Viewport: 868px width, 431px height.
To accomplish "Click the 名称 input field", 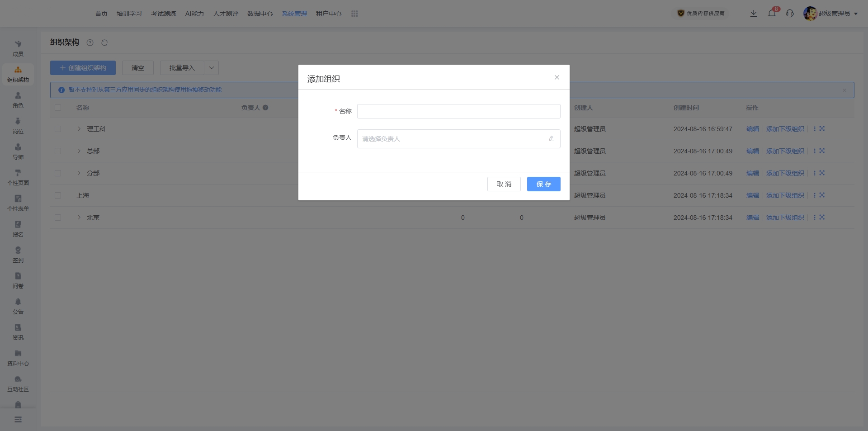I will [x=458, y=111].
